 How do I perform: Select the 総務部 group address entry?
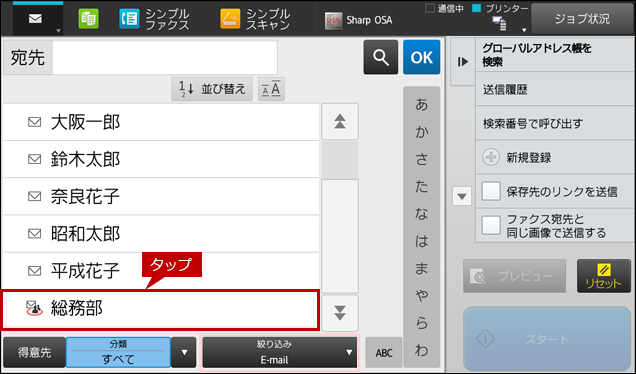[x=160, y=309]
